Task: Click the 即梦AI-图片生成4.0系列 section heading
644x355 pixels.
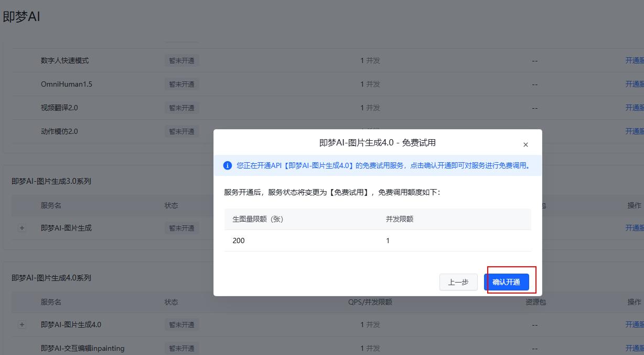Action: 51,278
